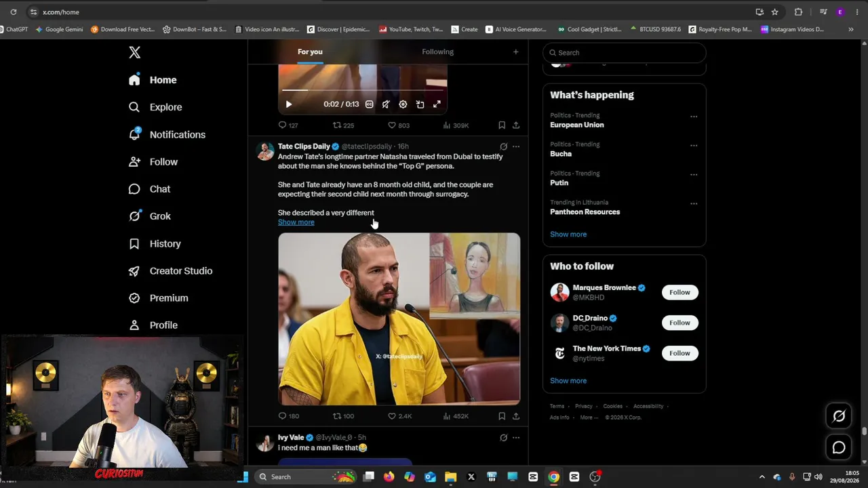Switch to the For you tab
868x488 pixels.
(x=310, y=52)
